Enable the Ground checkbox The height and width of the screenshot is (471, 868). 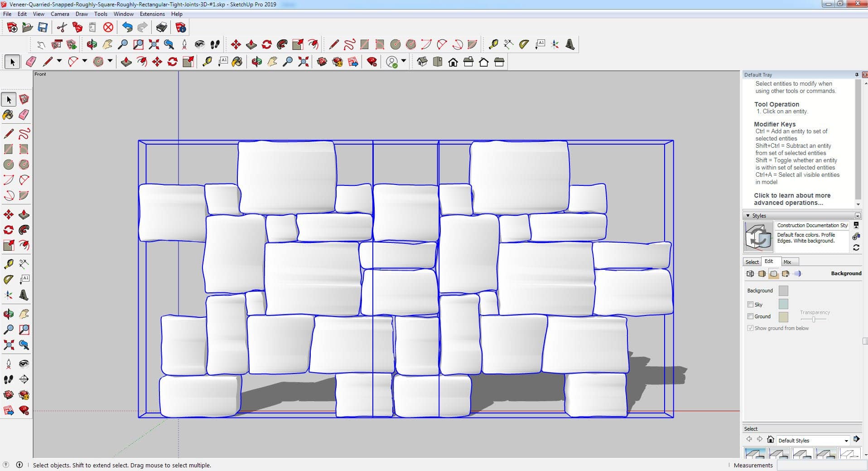(x=750, y=316)
